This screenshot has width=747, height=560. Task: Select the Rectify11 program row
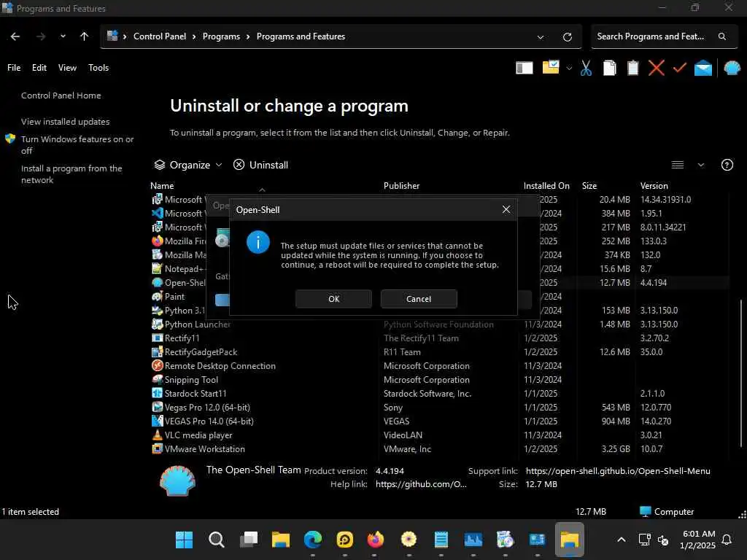click(x=439, y=338)
